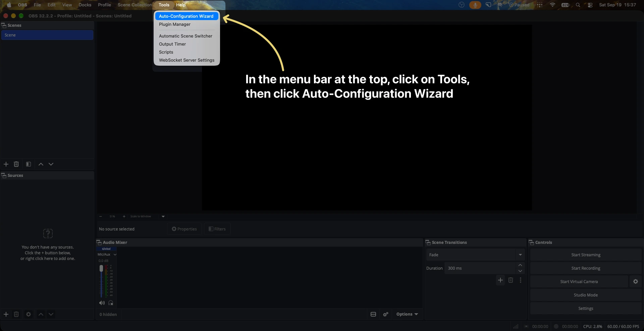644x331 pixels.
Task: Toggle mixer layout icon next to Options
Action: pos(373,314)
